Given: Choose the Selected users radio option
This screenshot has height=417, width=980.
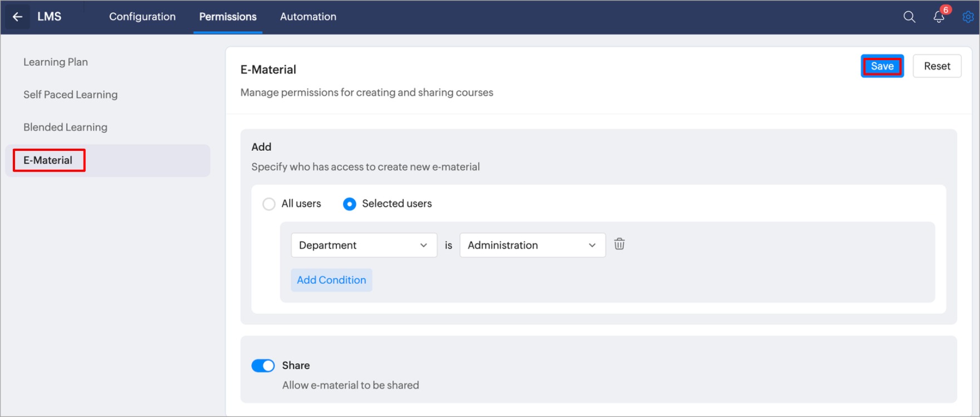Looking at the screenshot, I should [350, 204].
